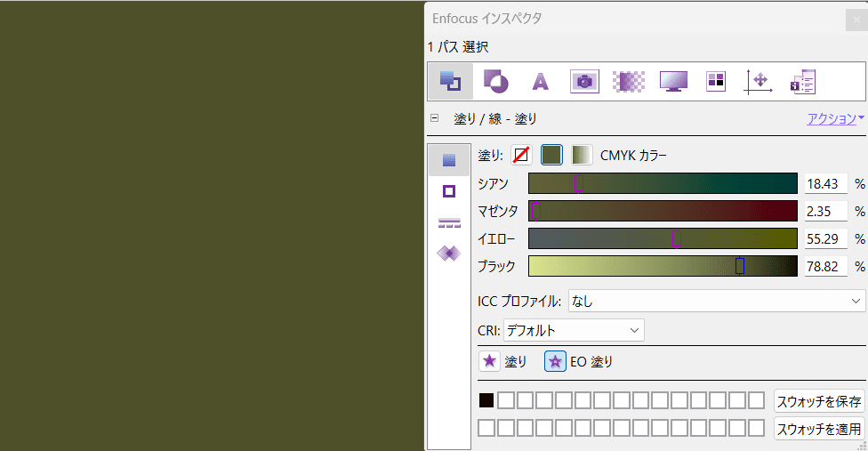Image resolution: width=868 pixels, height=451 pixels.
Task: Click the マゼンタ magenta slider bar
Action: click(663, 211)
